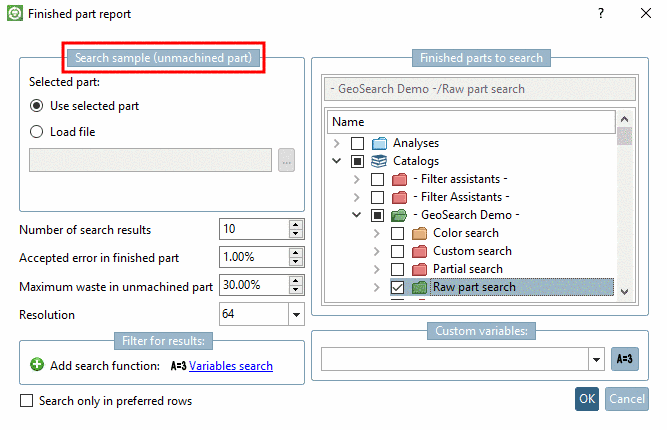Click the Raw part search folder icon
Viewport: 667px width, 430px height.
419,287
